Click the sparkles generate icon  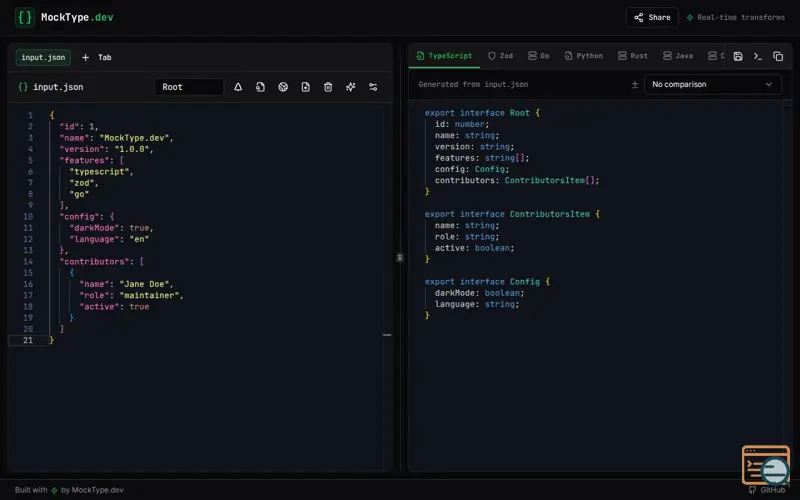[x=351, y=87]
